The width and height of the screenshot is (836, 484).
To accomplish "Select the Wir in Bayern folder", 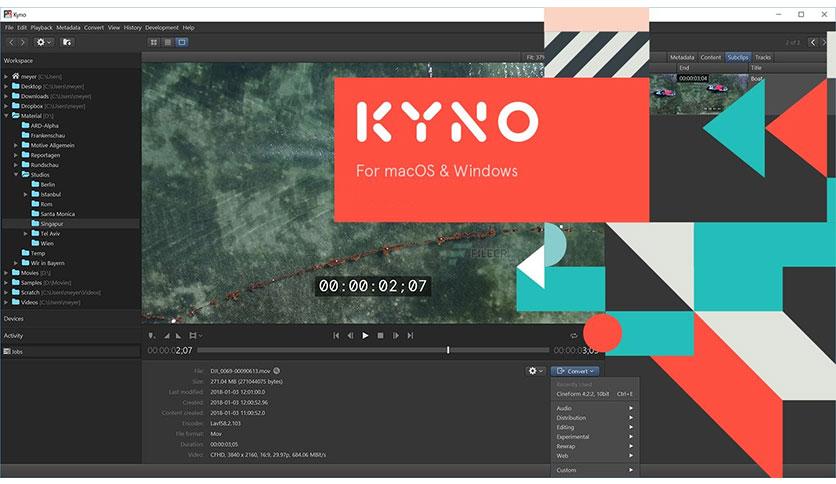I will pos(43,263).
